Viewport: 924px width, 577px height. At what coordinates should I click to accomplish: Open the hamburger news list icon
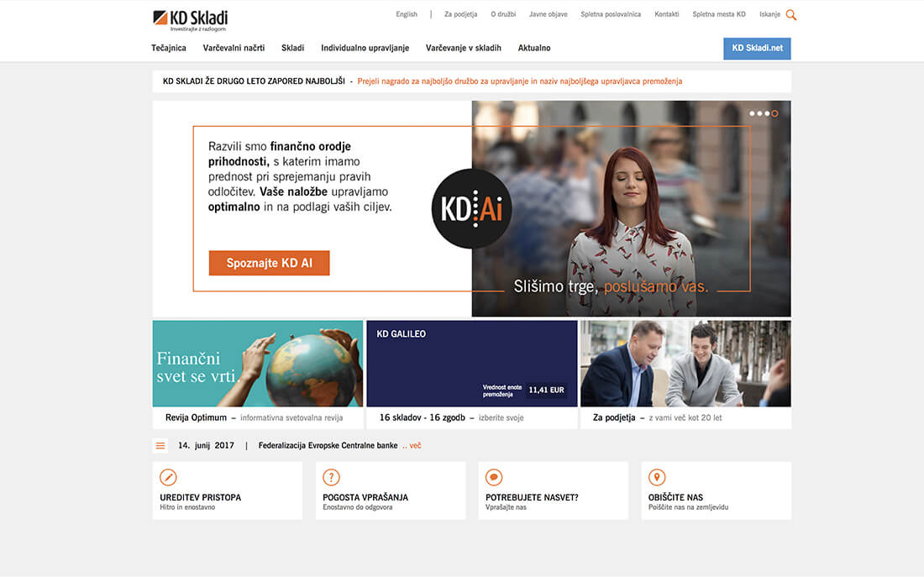pyautogui.click(x=160, y=445)
